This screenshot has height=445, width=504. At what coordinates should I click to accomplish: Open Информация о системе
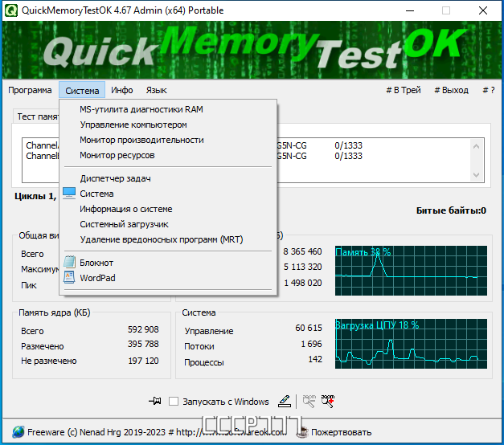click(168, 209)
